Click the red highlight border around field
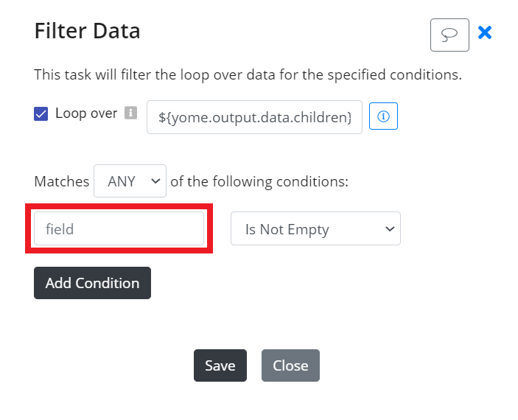 click(x=119, y=206)
